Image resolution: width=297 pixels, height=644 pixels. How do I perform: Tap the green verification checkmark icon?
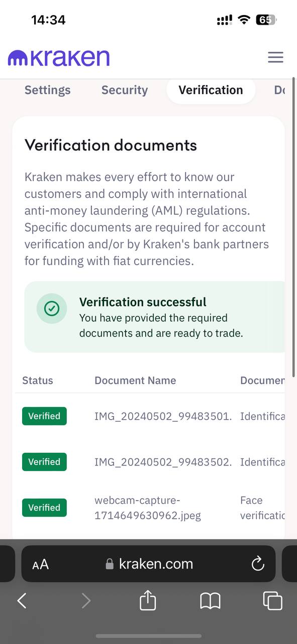51,308
